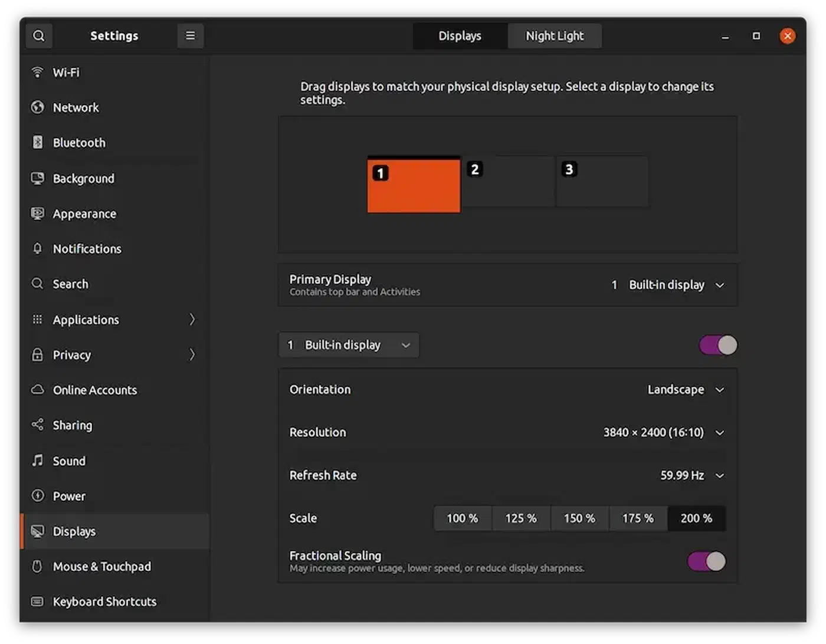Open Search settings in sidebar

(x=115, y=284)
